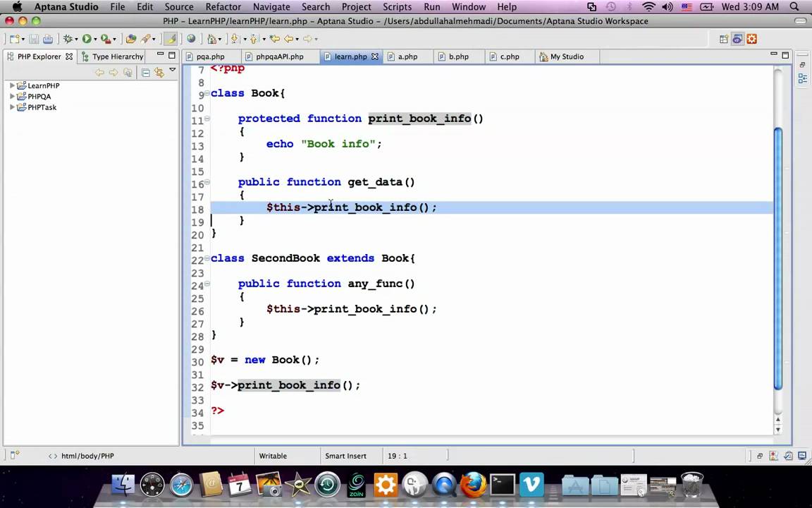This screenshot has height=508, width=812.
Task: Open Firefox from the Dock
Action: (473, 485)
